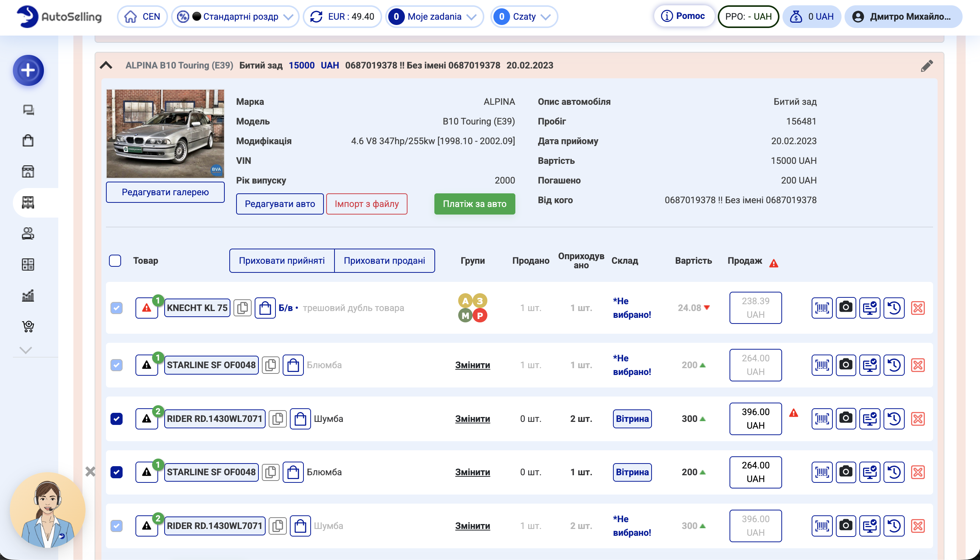This screenshot has width=980, height=560.
Task: Open camera photos for RIDER RD.1430WL7071 Вітрина row
Action: coord(845,418)
